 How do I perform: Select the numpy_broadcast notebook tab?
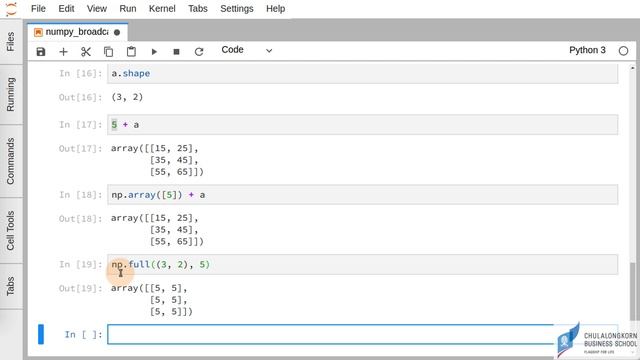click(x=77, y=32)
